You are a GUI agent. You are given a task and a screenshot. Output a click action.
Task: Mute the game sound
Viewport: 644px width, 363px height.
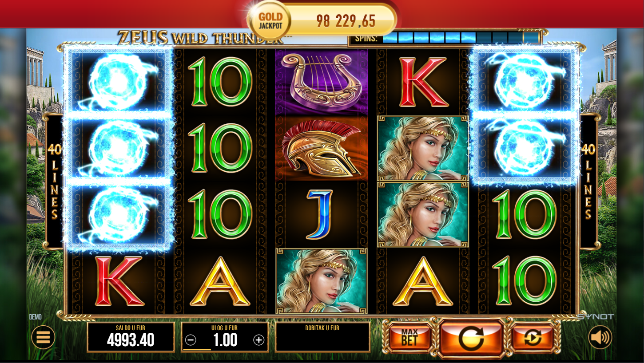(x=600, y=337)
